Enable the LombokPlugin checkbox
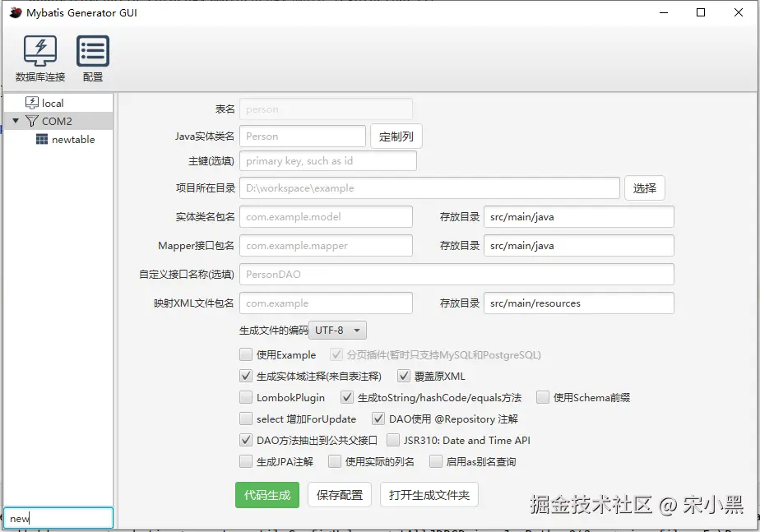The image size is (760, 532). 246,397
